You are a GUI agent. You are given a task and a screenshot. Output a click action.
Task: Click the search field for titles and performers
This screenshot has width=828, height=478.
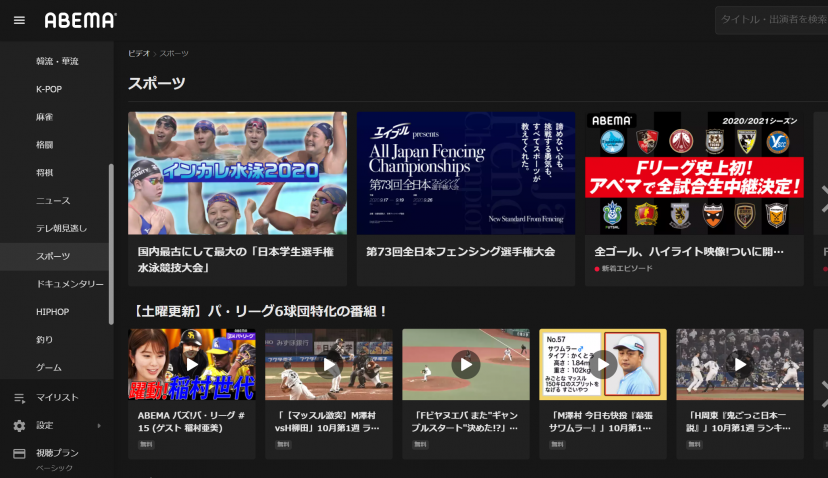tap(771, 20)
